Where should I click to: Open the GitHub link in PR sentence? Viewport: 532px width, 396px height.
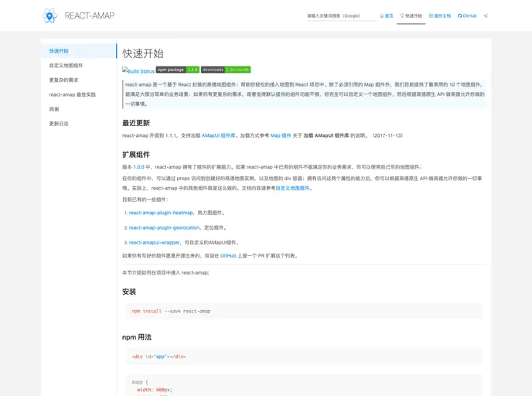point(228,256)
